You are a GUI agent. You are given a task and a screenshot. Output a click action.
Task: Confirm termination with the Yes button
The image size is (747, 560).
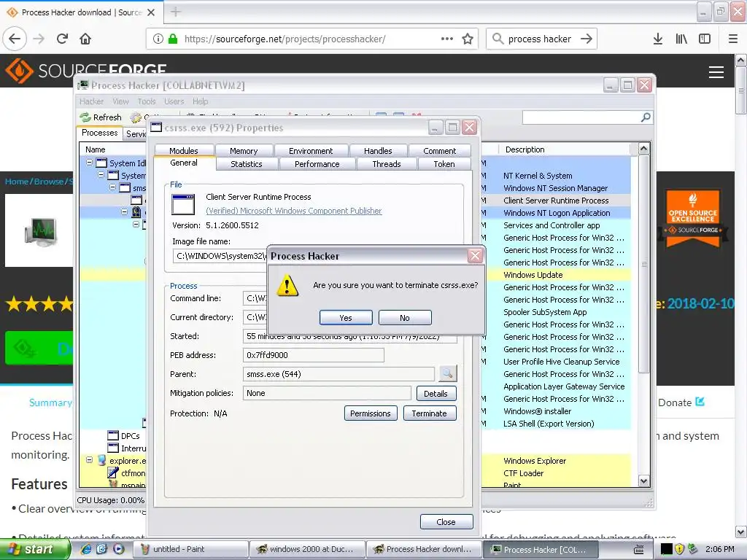(x=346, y=318)
